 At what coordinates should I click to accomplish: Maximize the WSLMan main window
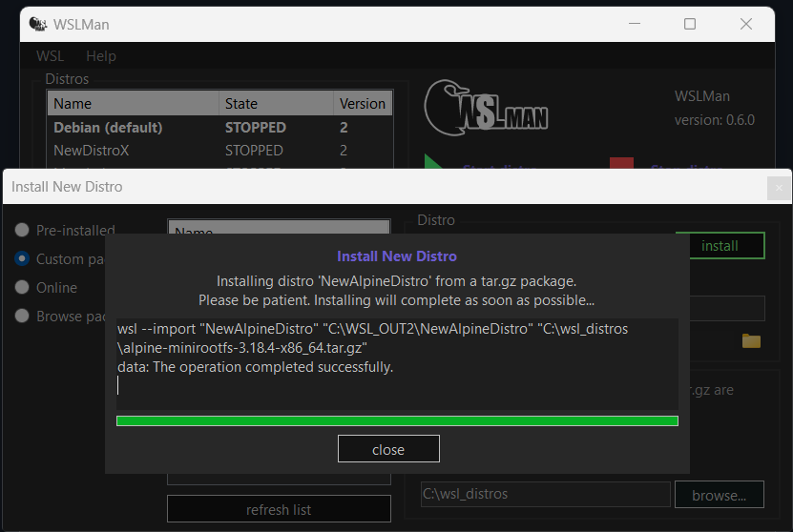pyautogui.click(x=690, y=24)
